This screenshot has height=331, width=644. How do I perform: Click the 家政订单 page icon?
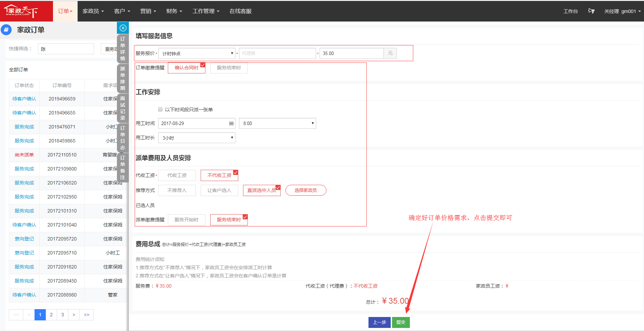click(6, 30)
